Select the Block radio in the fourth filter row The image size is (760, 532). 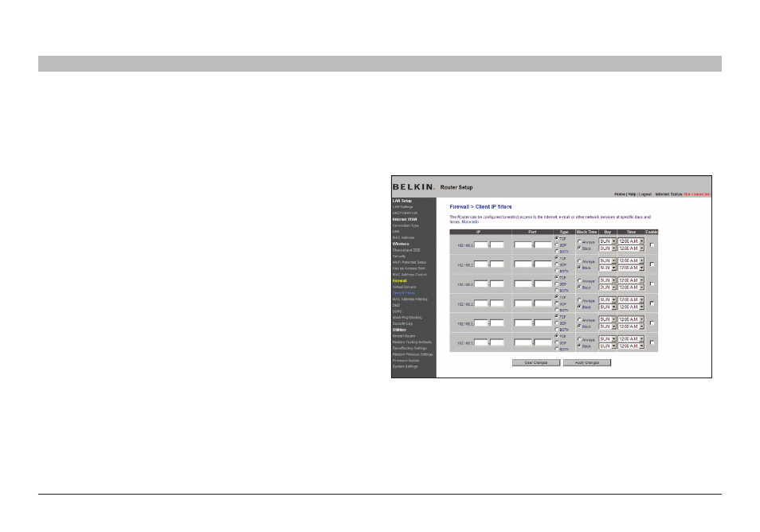pyautogui.click(x=579, y=307)
